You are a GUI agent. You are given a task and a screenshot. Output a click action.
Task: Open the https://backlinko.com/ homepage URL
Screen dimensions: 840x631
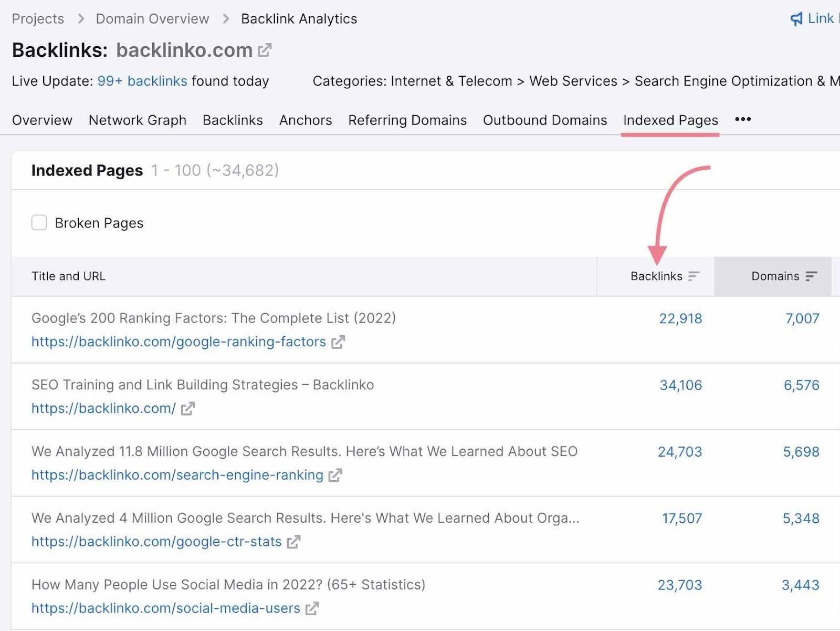[x=103, y=409]
